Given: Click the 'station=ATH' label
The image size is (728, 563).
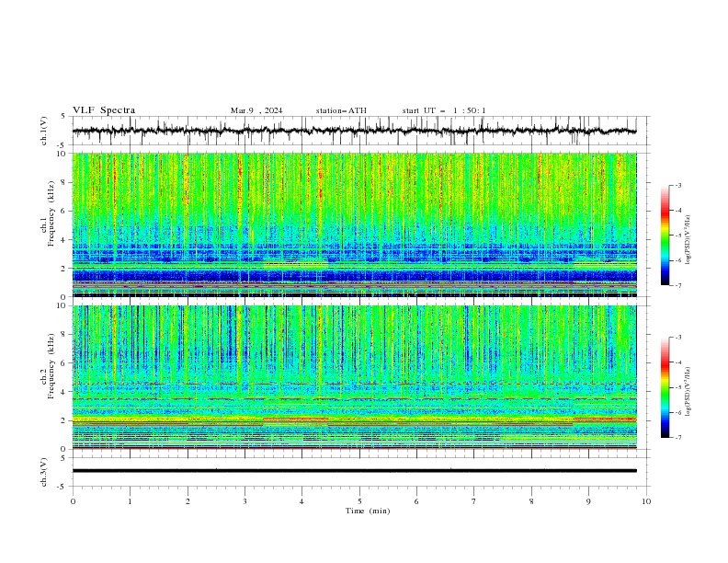Looking at the screenshot, I should click(x=341, y=110).
